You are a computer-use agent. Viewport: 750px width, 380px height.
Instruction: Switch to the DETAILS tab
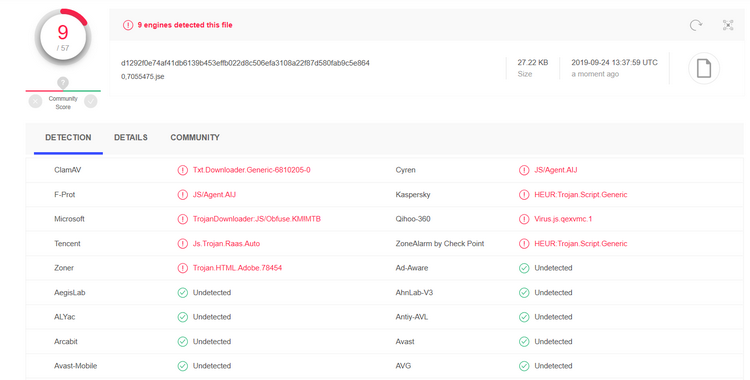tap(131, 138)
